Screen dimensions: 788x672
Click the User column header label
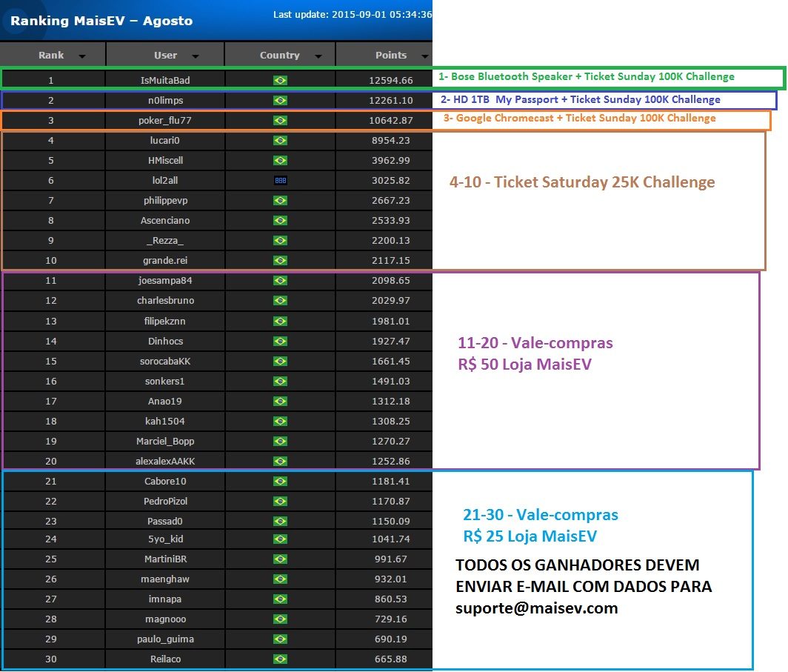point(165,56)
